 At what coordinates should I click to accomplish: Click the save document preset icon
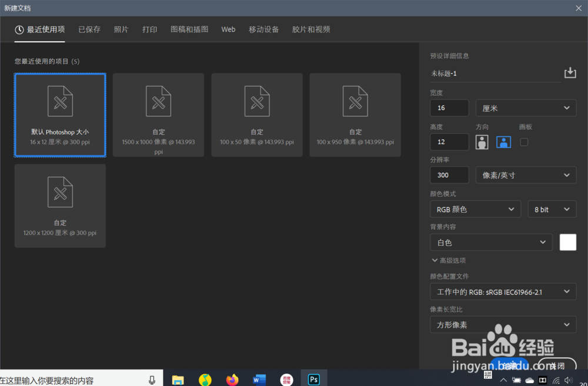point(570,73)
